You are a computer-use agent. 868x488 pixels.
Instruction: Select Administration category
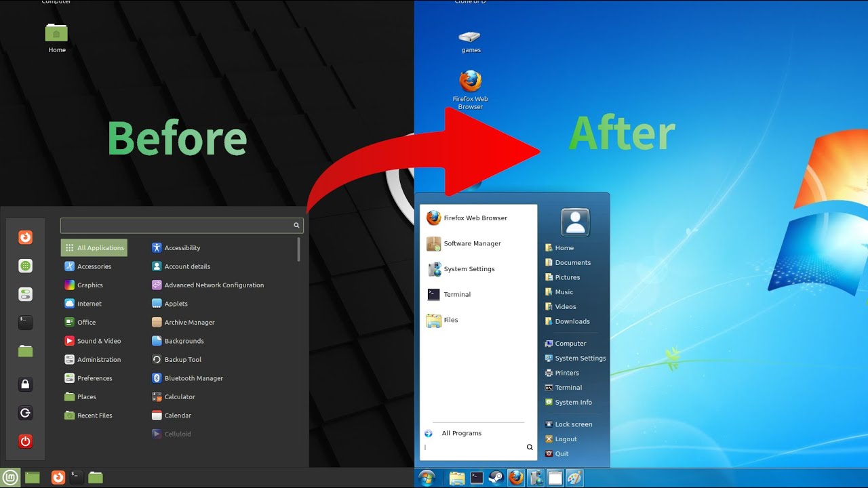[x=93, y=359]
